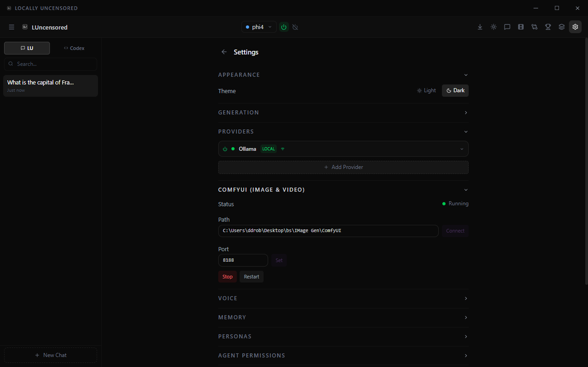This screenshot has height=367, width=588.
Task: Click the download icon in the top toolbar
Action: [480, 27]
